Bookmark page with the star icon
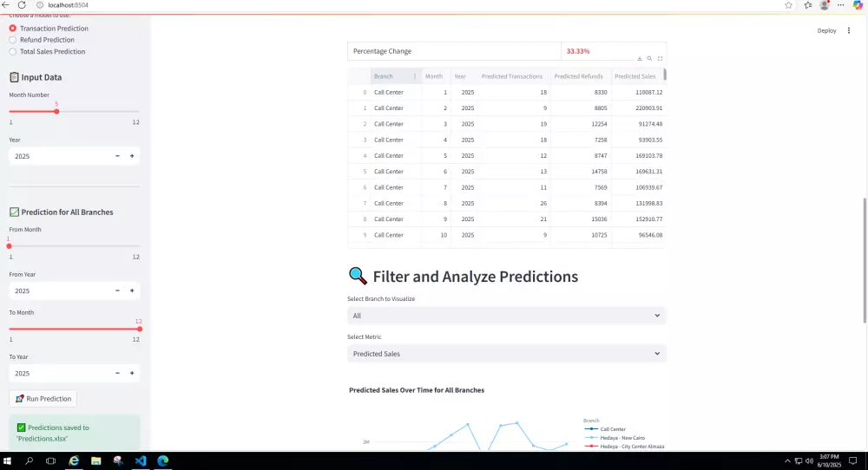 [788, 5]
